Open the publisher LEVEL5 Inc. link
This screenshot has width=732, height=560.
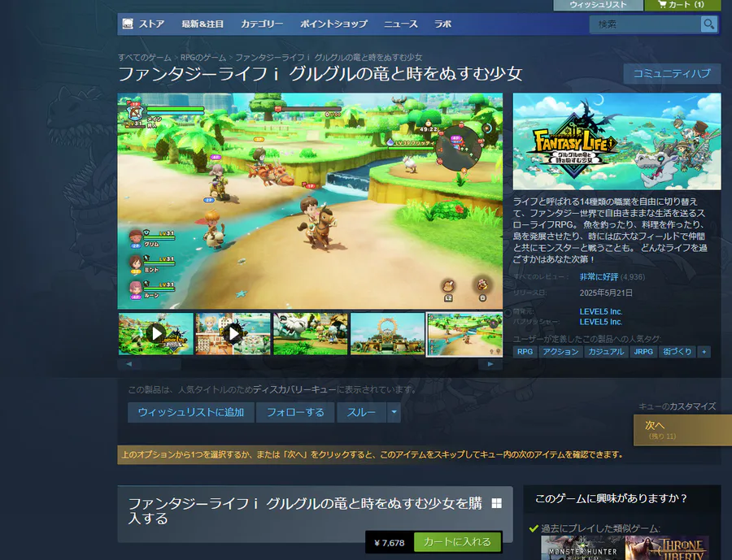coord(601,322)
